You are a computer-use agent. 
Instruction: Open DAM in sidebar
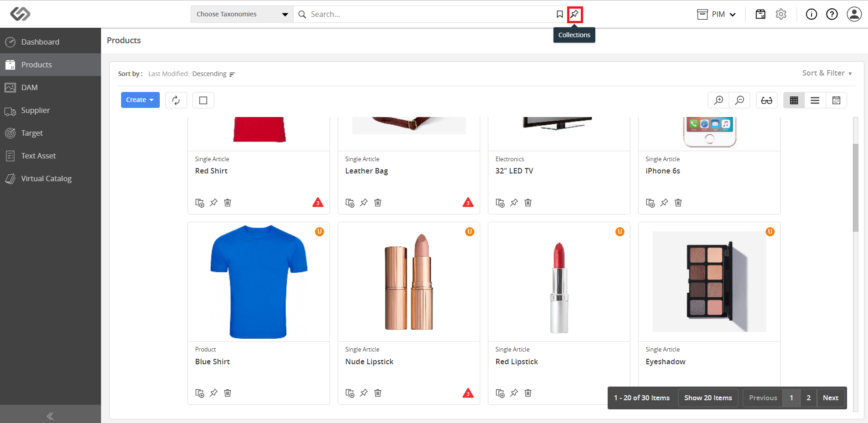tap(51, 87)
